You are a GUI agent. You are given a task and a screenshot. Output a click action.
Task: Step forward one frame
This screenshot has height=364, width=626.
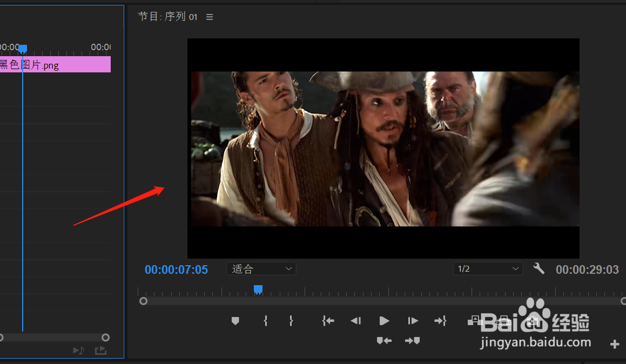click(x=413, y=320)
